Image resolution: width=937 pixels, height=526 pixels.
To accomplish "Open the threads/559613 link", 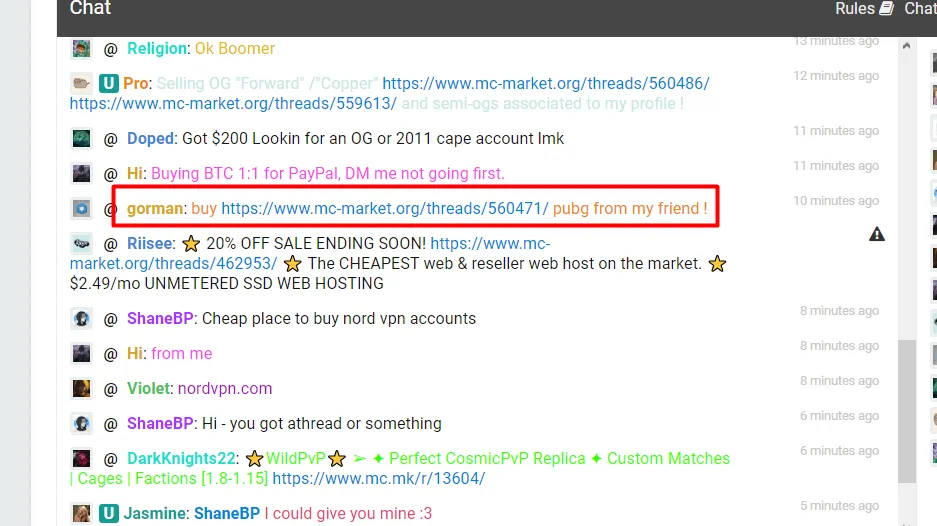I will [x=233, y=103].
